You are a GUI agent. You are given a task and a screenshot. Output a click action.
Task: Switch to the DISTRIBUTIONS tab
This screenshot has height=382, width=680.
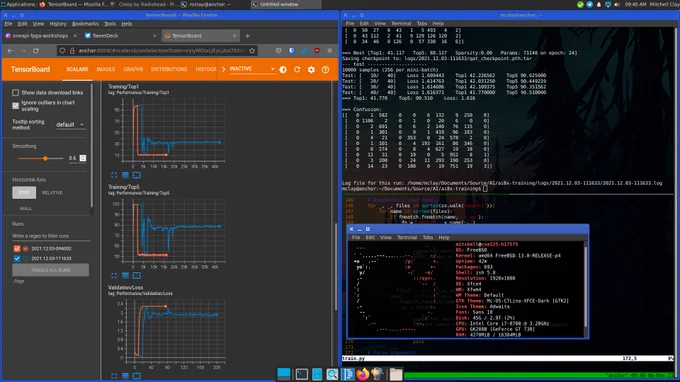[x=169, y=69]
